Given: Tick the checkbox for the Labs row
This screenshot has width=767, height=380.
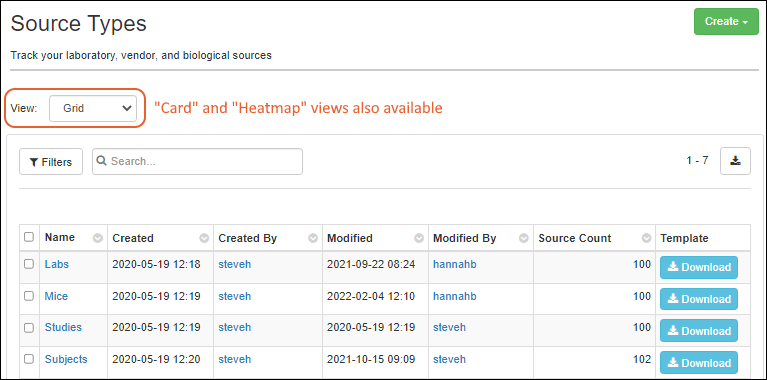Looking at the screenshot, I should pos(29,264).
